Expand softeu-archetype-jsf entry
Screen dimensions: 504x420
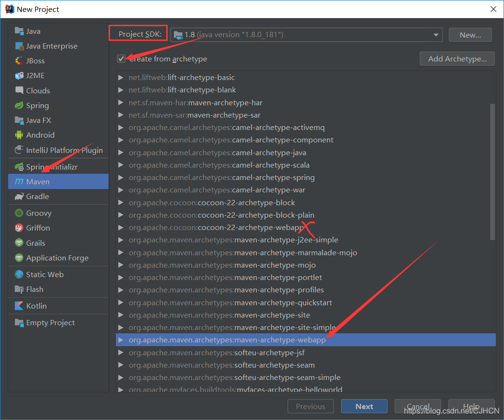121,352
